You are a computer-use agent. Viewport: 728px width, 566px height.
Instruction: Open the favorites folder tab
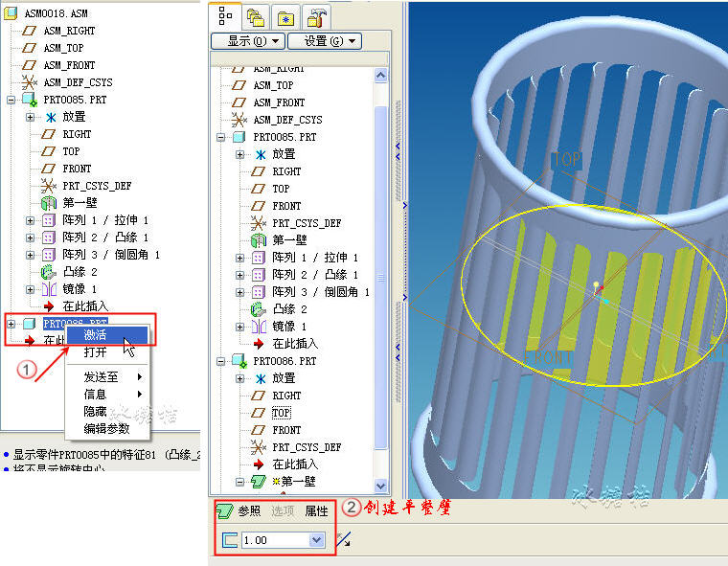285,18
